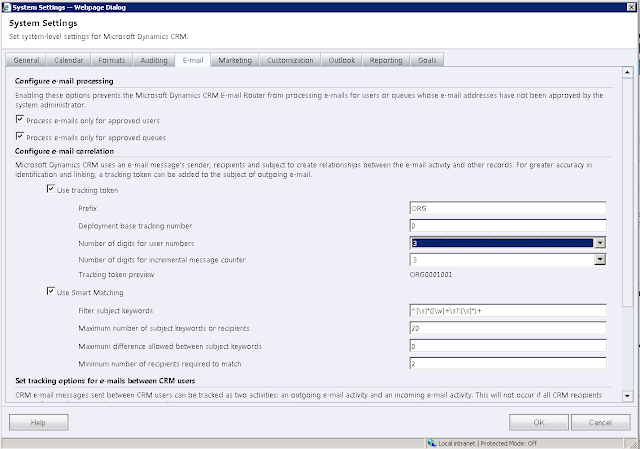This screenshot has height=449, width=640.
Task: Confirm settings with the OK button
Action: coord(539,422)
